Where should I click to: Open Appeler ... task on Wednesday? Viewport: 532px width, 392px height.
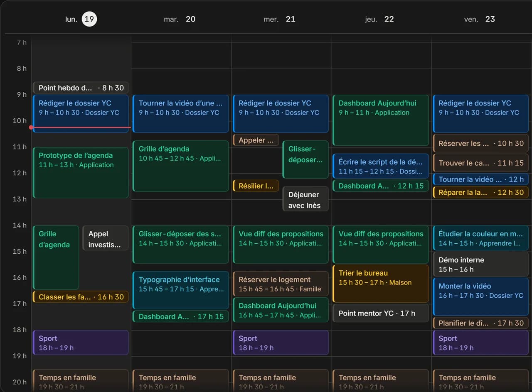click(x=256, y=140)
